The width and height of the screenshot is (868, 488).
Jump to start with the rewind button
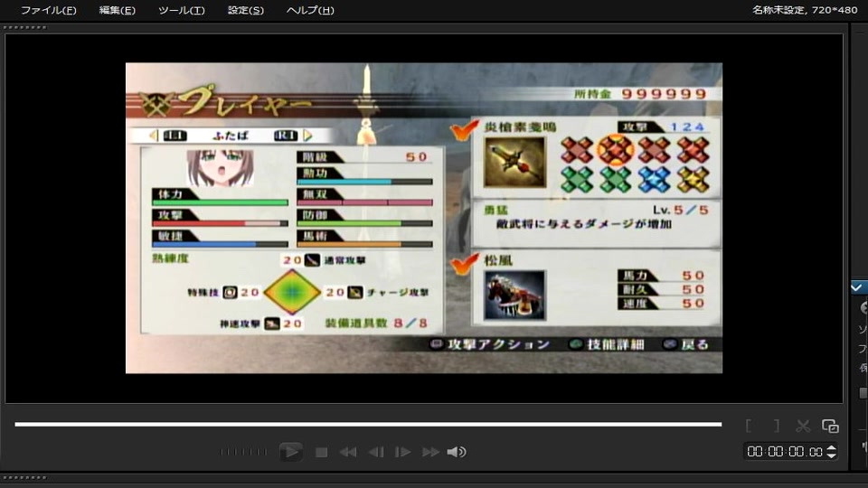point(347,452)
